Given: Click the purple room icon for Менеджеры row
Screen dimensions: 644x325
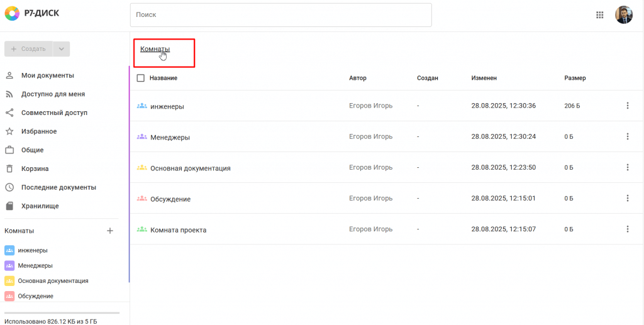Looking at the screenshot, I should pos(142,136).
